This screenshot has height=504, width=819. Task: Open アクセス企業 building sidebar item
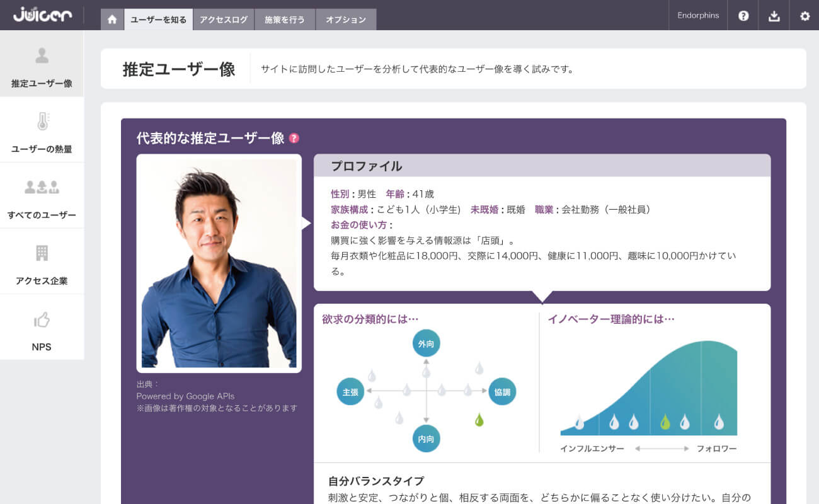pos(42,261)
